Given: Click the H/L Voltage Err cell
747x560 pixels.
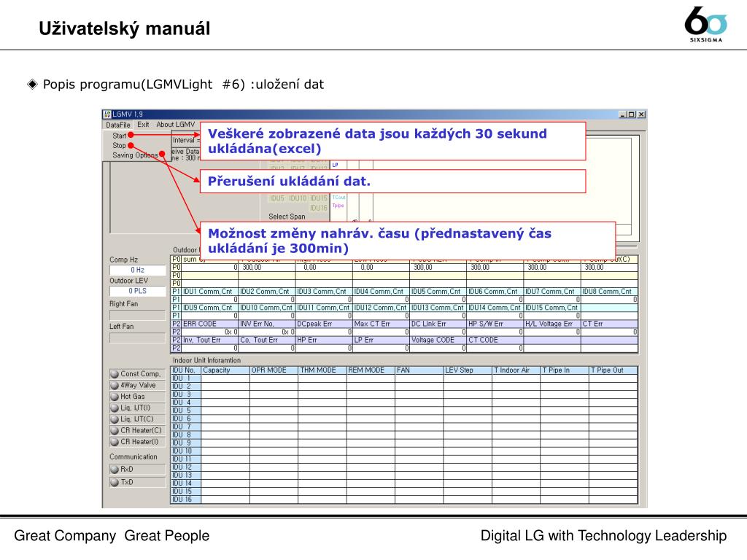Looking at the screenshot, I should coord(552,324).
